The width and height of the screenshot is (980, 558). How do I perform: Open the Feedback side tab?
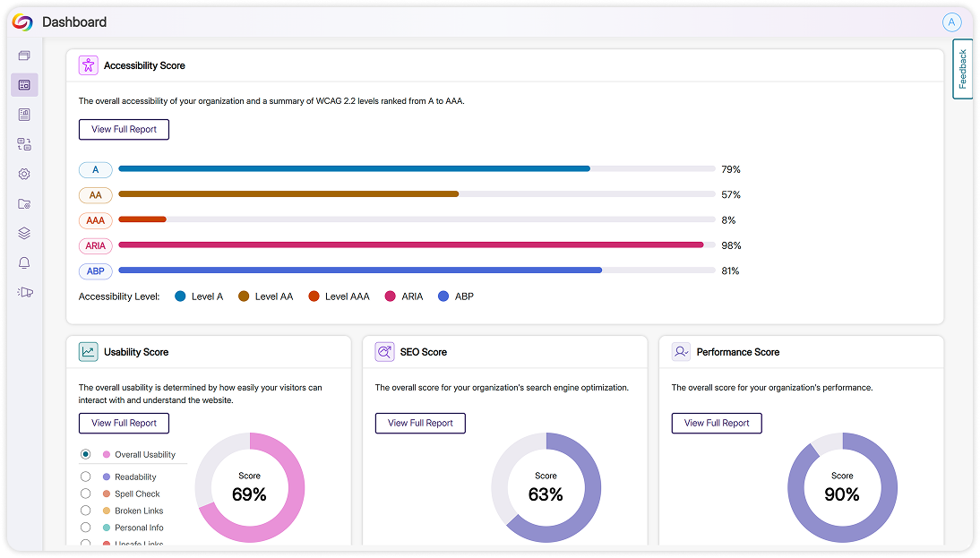pos(963,69)
